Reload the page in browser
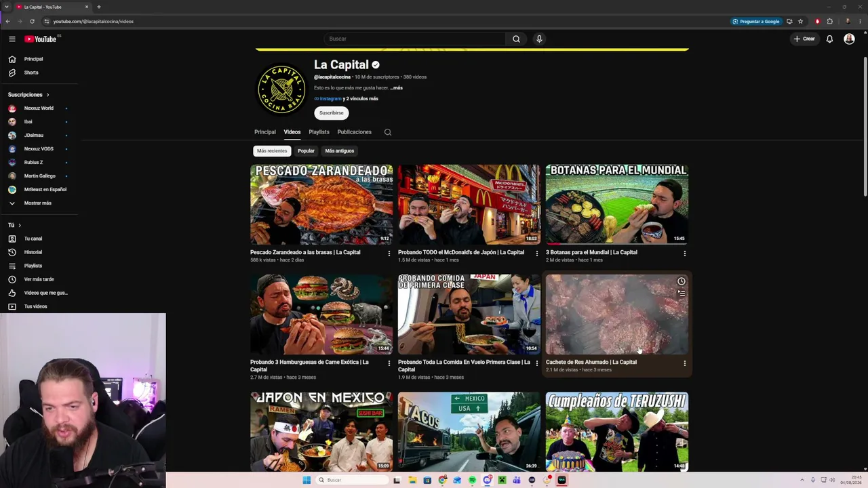 pyautogui.click(x=32, y=21)
